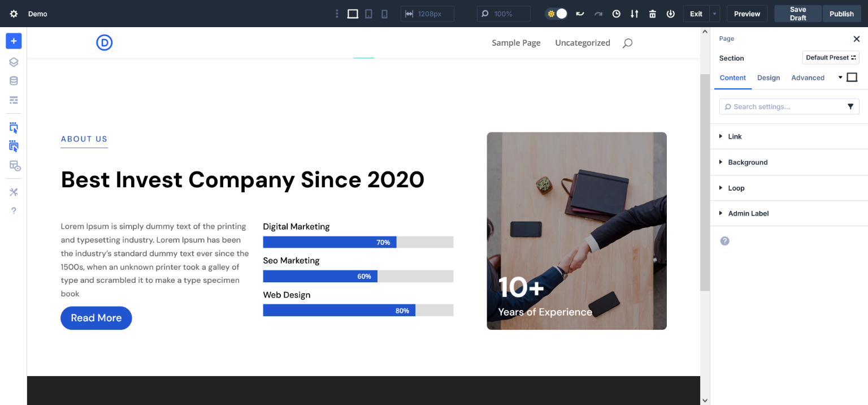Select the hover-mode cursor icon below it
Image resolution: width=868 pixels, height=405 pixels.
(14, 146)
